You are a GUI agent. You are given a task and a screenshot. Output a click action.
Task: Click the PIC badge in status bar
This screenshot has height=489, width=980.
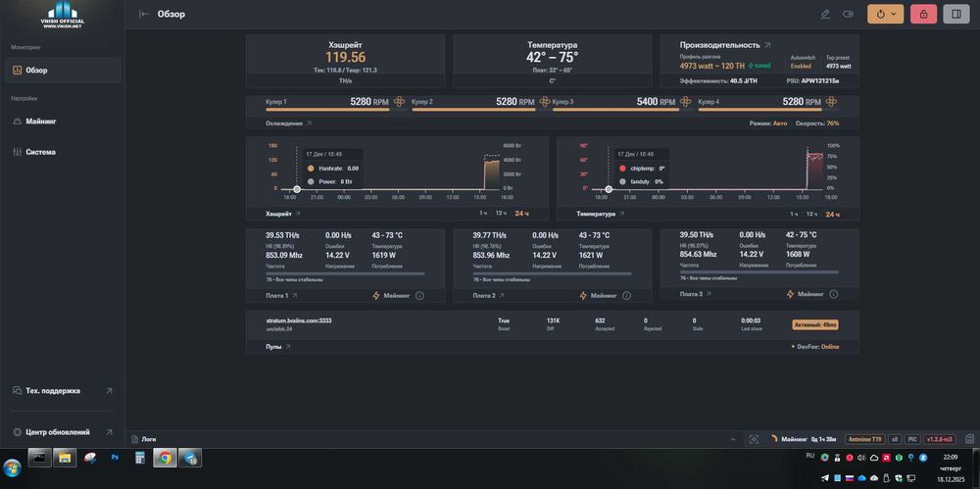(x=911, y=439)
